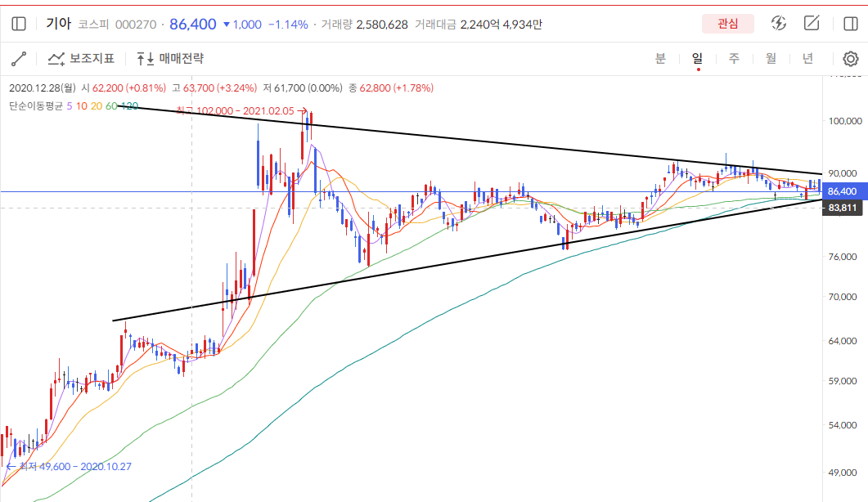Click the ▼1,000 price change value
The width and height of the screenshot is (868, 502).
(242, 25)
